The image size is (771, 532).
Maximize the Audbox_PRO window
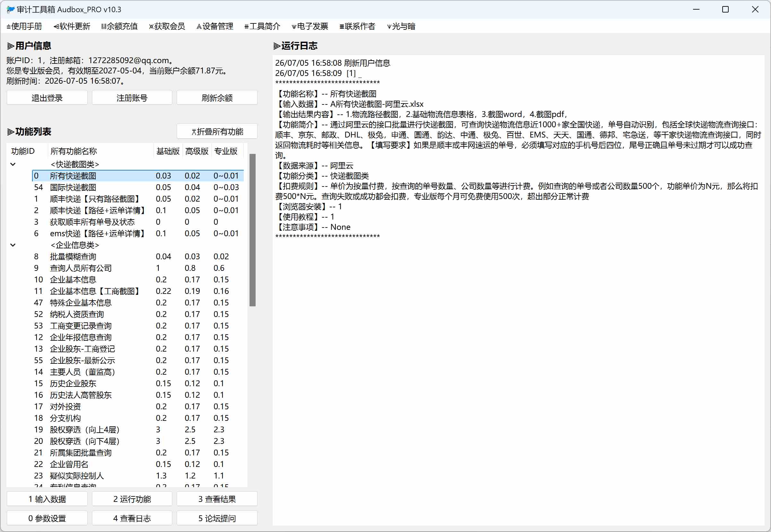point(725,9)
